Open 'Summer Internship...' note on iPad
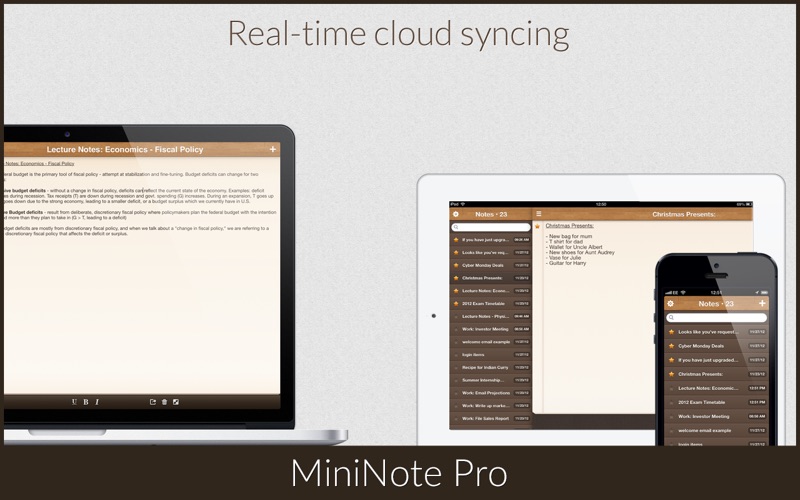The width and height of the screenshot is (800, 500). tap(491, 380)
